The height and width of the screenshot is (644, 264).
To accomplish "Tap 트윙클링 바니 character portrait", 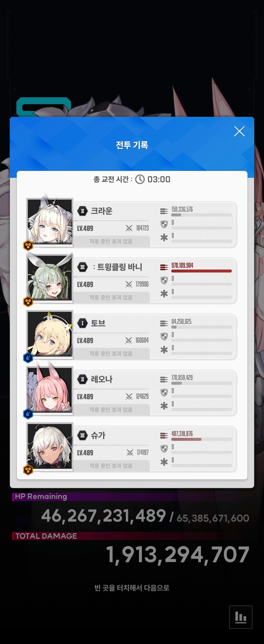I will (x=50, y=278).
